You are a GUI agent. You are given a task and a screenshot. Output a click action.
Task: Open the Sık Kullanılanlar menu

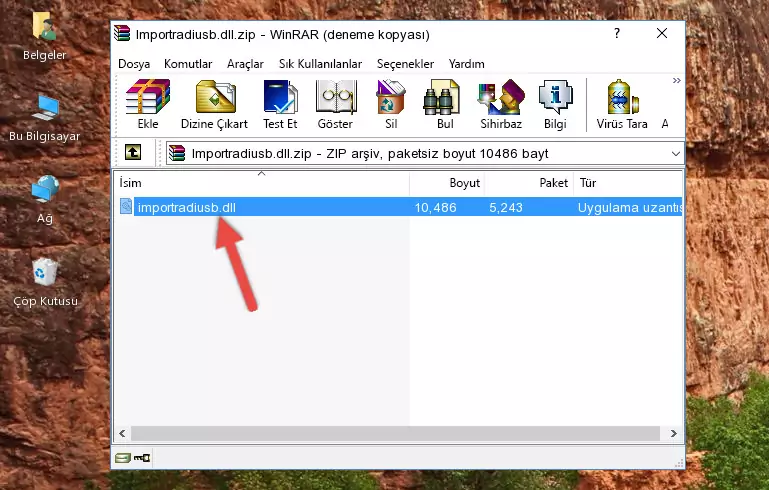[320, 64]
